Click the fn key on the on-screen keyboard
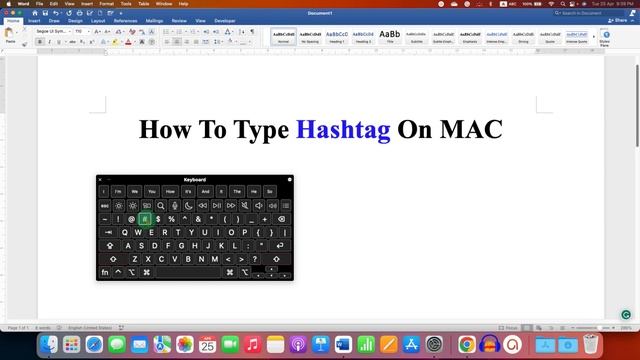The width and height of the screenshot is (640, 360). (104, 272)
